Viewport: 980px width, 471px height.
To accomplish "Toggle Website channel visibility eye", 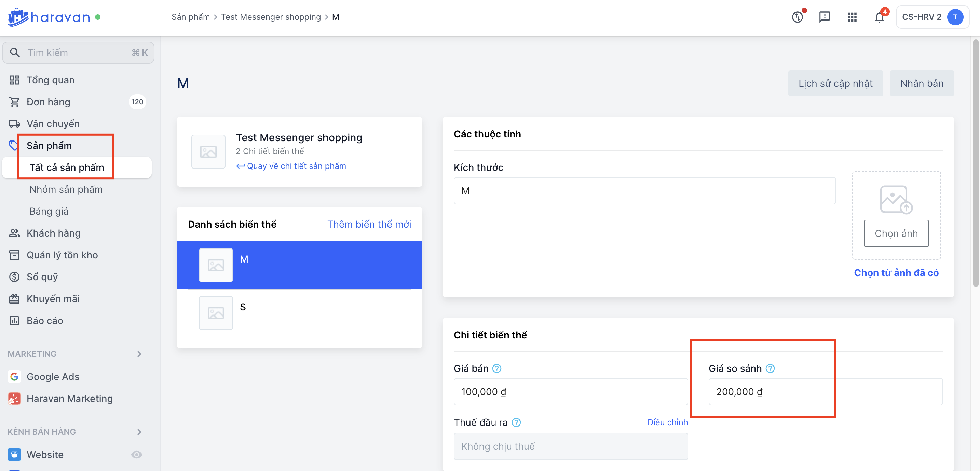I will tap(137, 454).
